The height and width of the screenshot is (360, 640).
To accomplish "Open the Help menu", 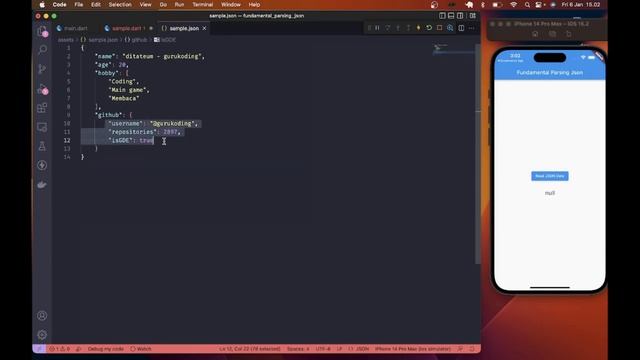I will pos(254,4).
